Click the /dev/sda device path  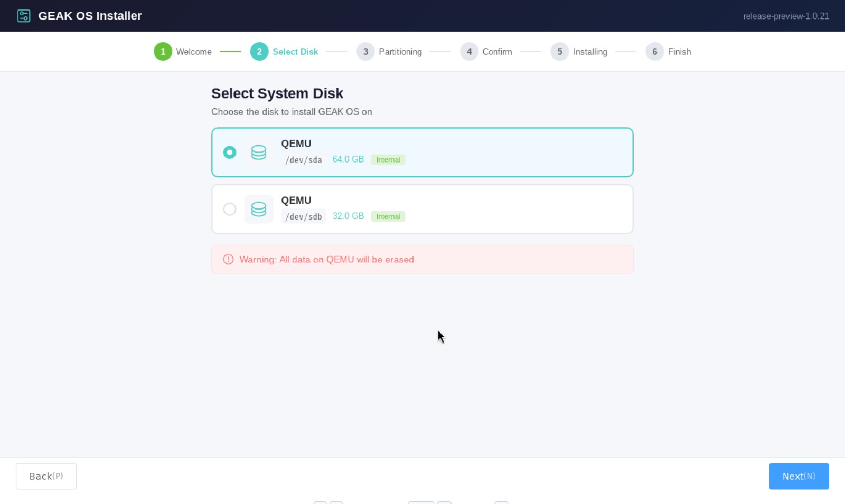pyautogui.click(x=304, y=160)
